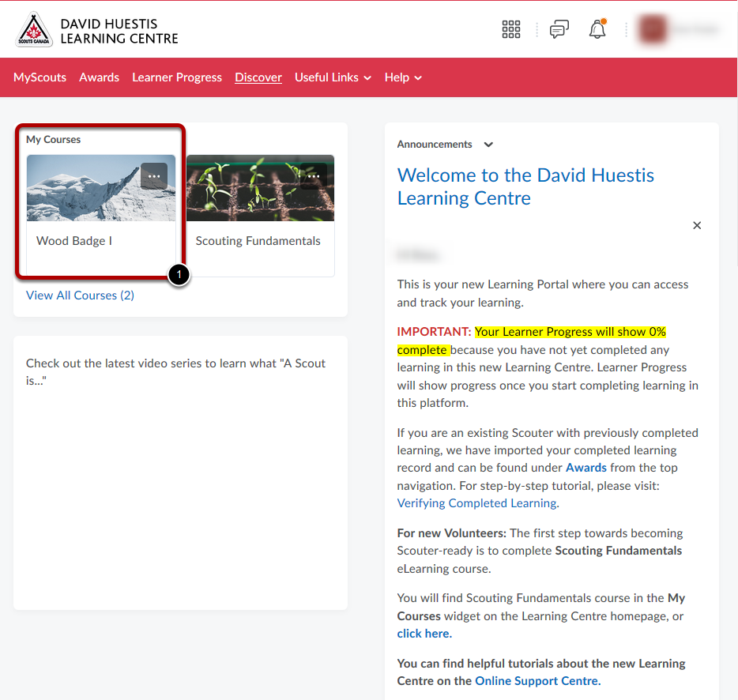Open the Discover navigation item
738x700 pixels.
(x=258, y=77)
